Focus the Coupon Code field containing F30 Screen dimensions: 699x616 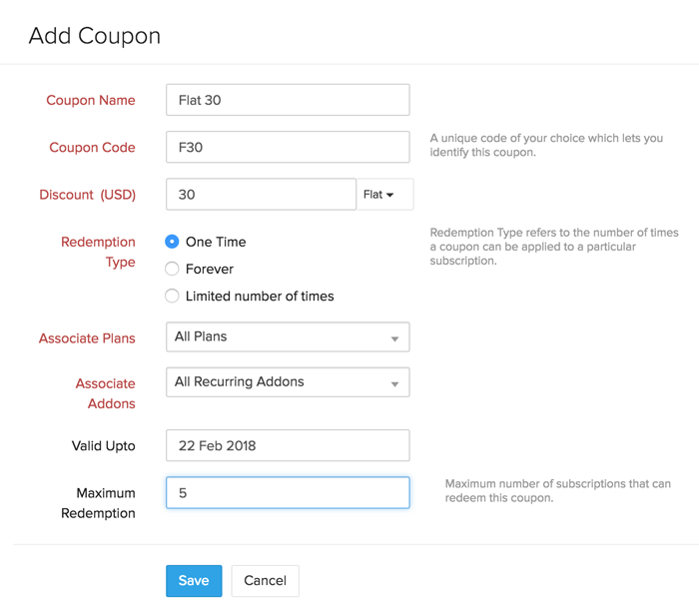click(288, 147)
